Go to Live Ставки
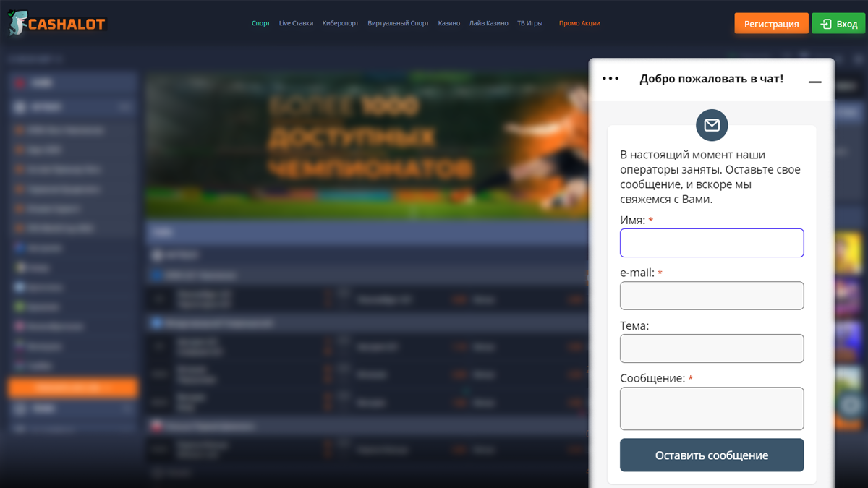The height and width of the screenshot is (488, 868). tap(296, 23)
